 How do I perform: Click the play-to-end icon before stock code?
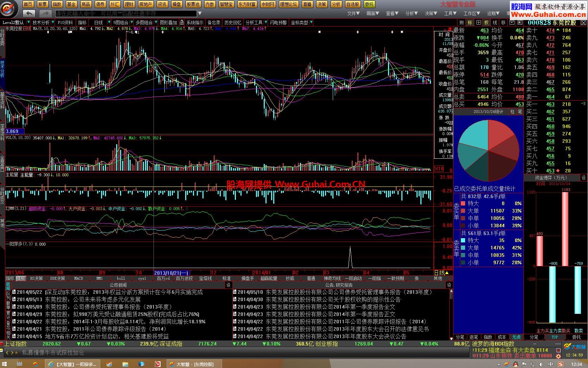point(521,23)
